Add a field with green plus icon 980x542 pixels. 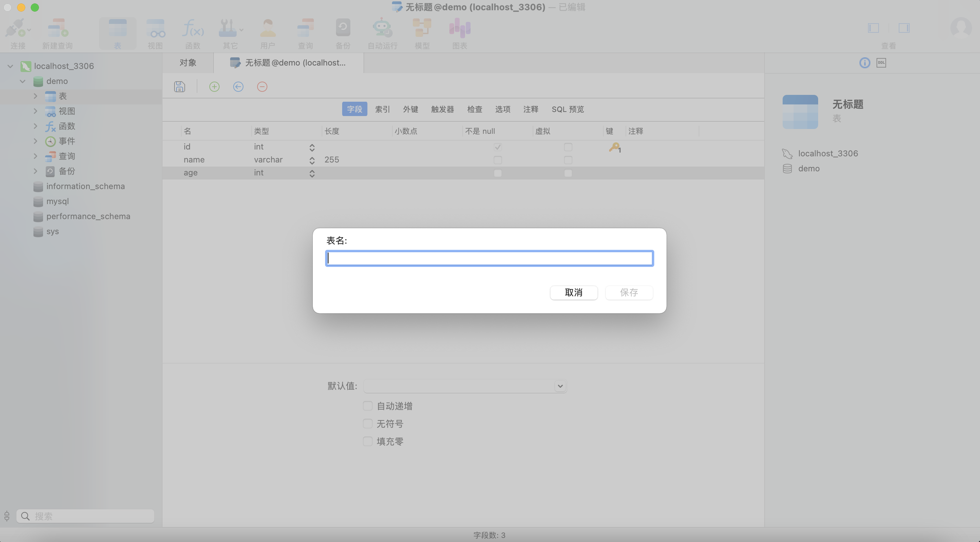[x=214, y=87]
